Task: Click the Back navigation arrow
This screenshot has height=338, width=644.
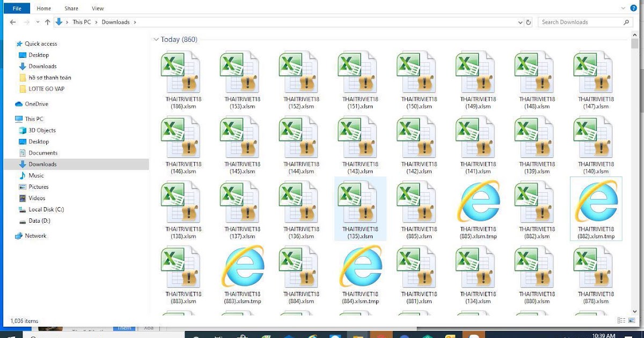Action: (13, 22)
